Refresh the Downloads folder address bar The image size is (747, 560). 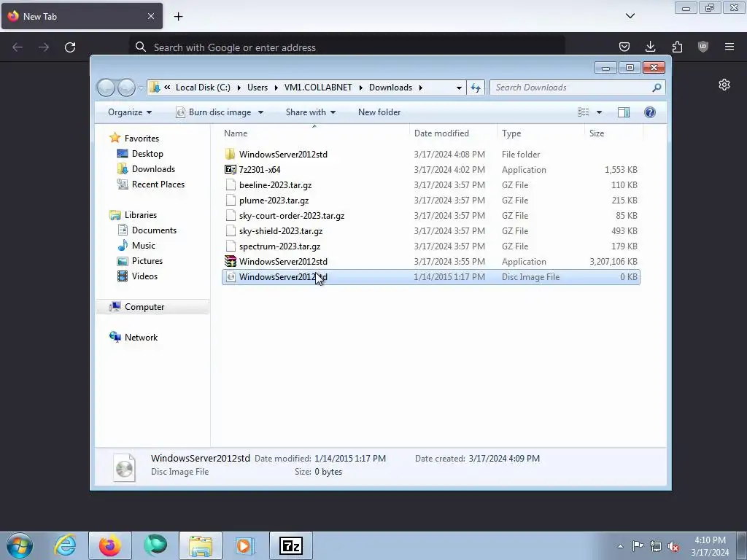(x=476, y=87)
